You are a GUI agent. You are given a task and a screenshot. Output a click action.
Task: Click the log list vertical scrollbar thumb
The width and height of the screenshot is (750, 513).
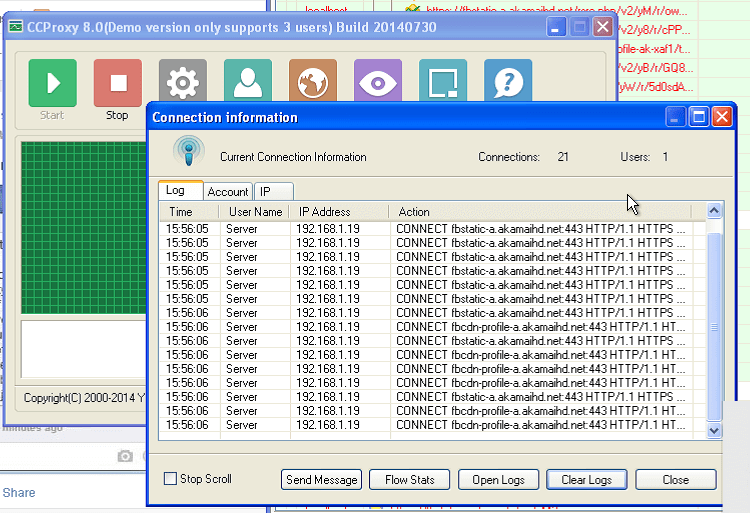click(714, 327)
